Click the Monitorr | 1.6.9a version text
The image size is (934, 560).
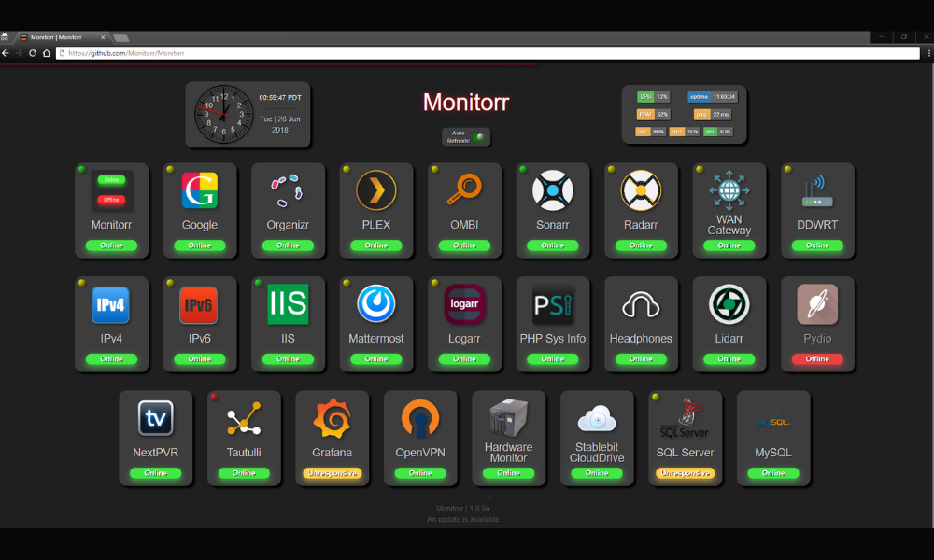tap(463, 509)
